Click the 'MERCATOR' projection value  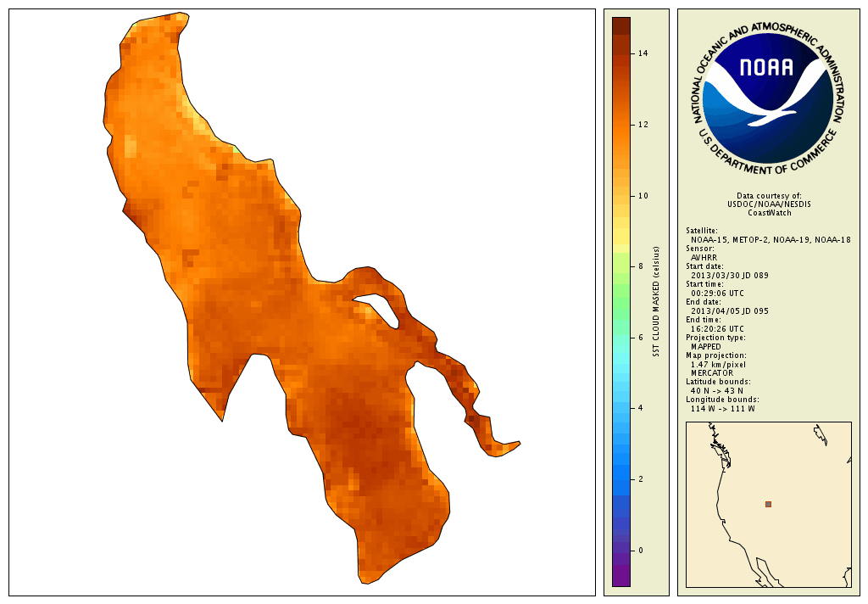712,373
